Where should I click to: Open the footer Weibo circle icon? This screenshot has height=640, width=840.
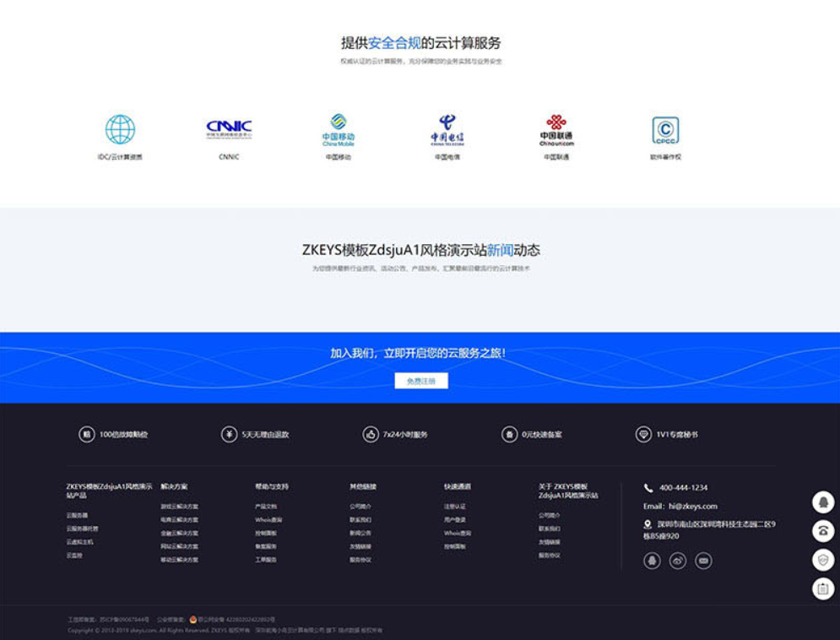(x=678, y=561)
